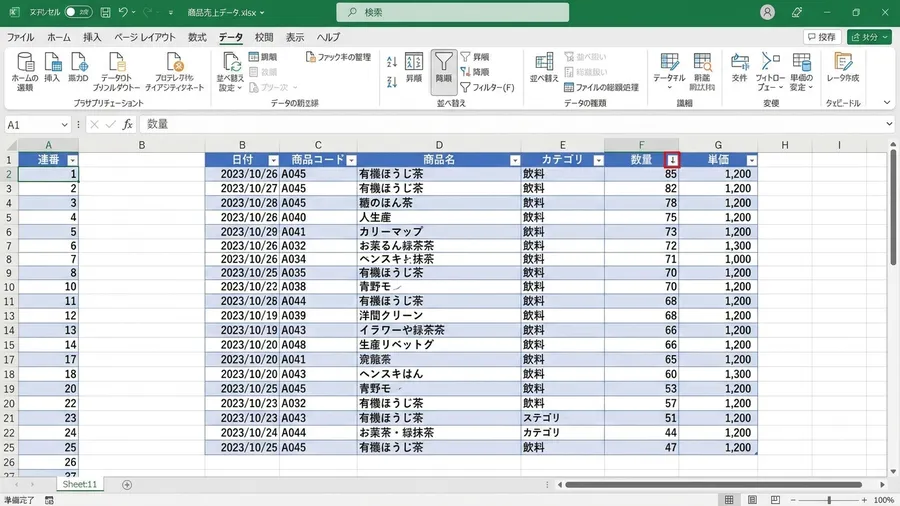Click the horizontal scrollbar thumb
This screenshot has height=506, width=900.
click(713, 485)
